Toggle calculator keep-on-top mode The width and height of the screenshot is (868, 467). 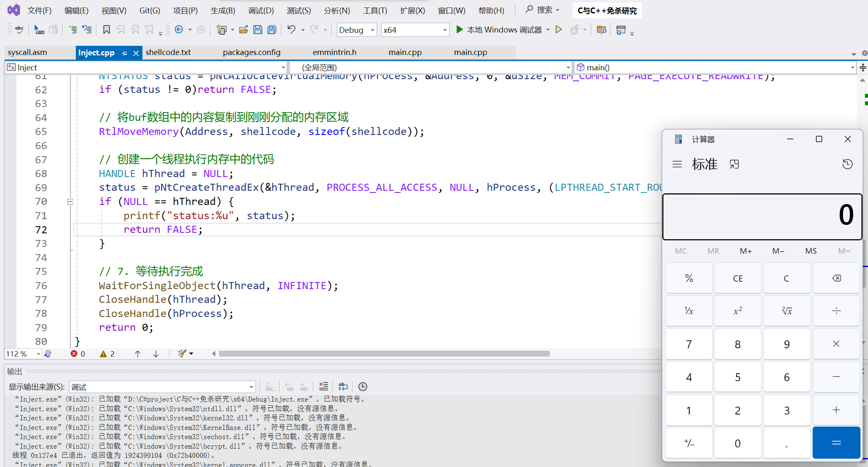pyautogui.click(x=734, y=164)
